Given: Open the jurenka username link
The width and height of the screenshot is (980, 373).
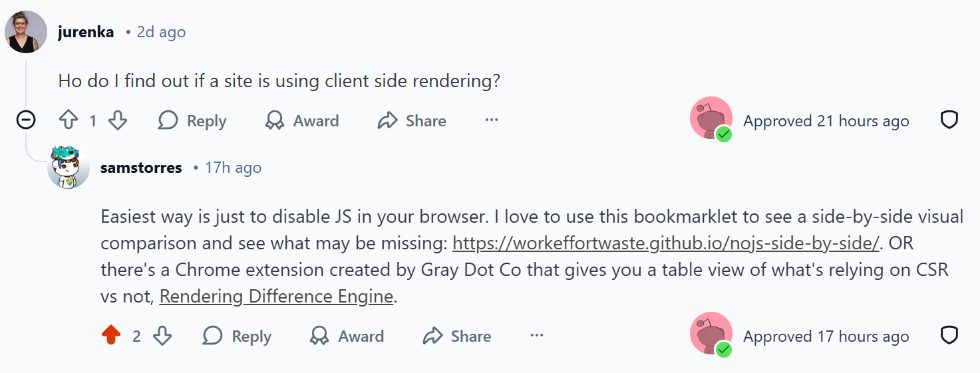Looking at the screenshot, I should point(86,32).
